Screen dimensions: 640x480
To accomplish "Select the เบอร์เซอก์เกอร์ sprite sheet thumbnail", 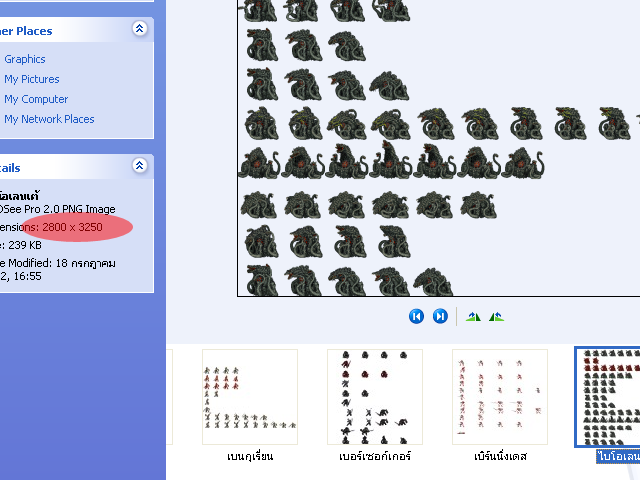I will (x=375, y=397).
